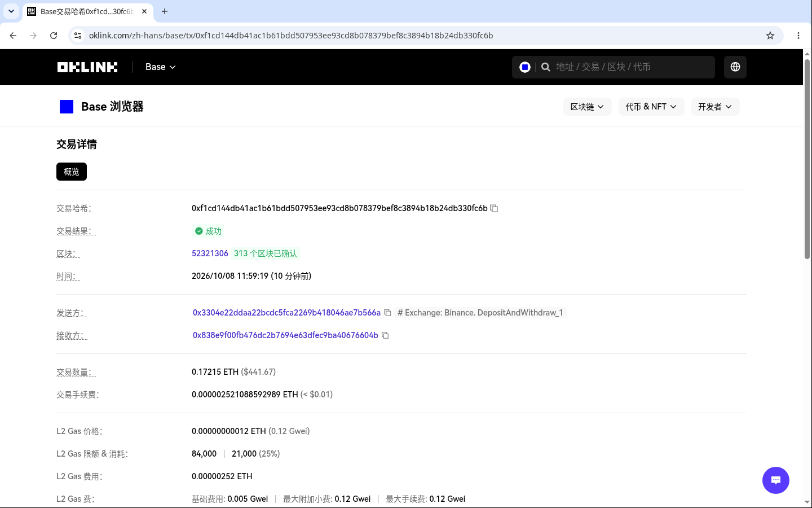The width and height of the screenshot is (812, 508).
Task: Click the L2 Gas 价格 value 0.00000000012 ETH
Action: click(x=229, y=431)
